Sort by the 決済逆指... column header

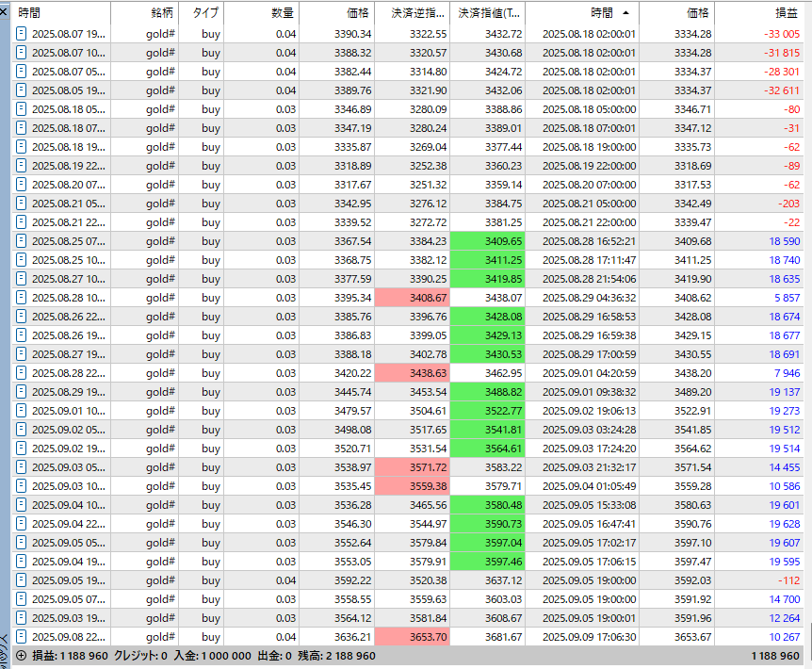pyautogui.click(x=413, y=13)
